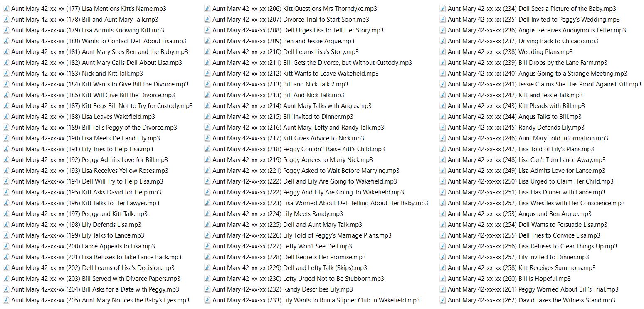This screenshot has width=644, height=309.
Task: Select Kitt Receives Summons.mp3 file
Action: (521, 268)
